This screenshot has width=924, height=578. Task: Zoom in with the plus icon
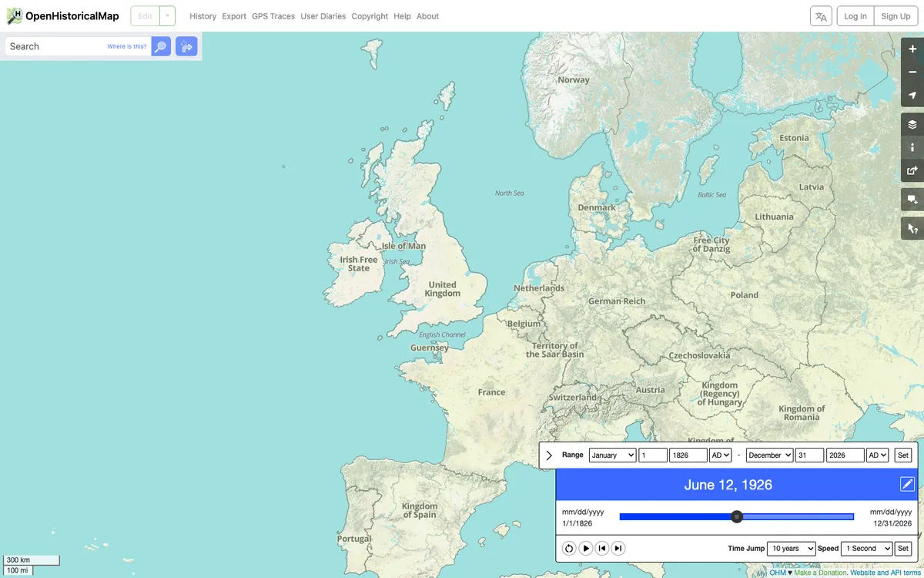pos(912,49)
